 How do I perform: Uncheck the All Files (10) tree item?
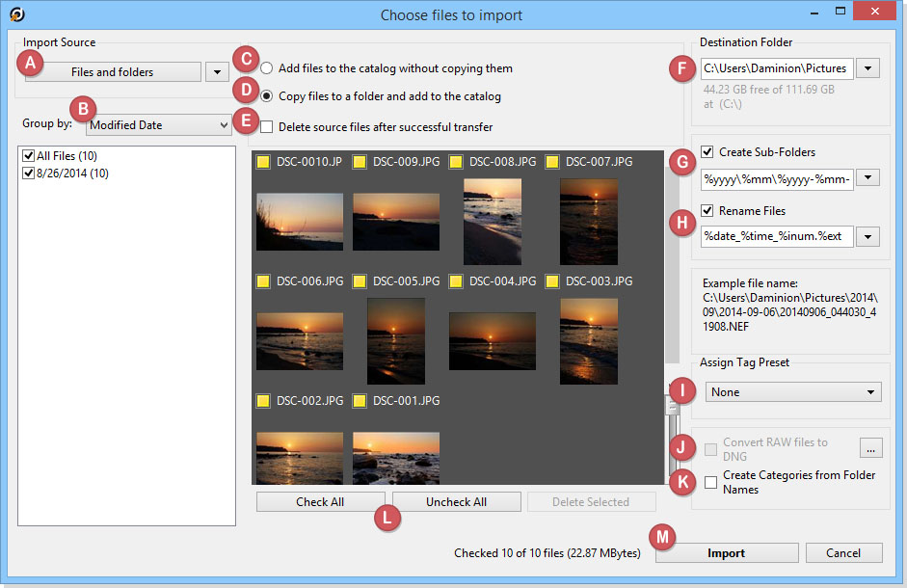[x=28, y=156]
